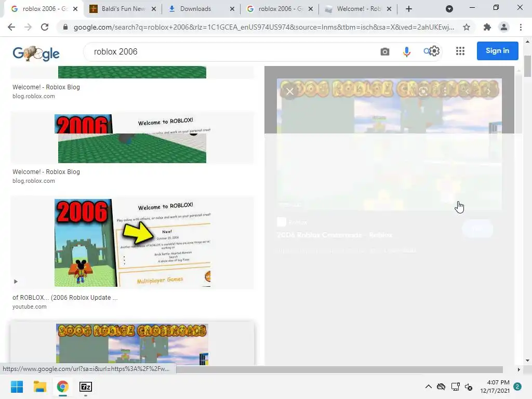This screenshot has height=399, width=532.
Task: Open the tab search dropdown in the title bar
Action: 449,9
